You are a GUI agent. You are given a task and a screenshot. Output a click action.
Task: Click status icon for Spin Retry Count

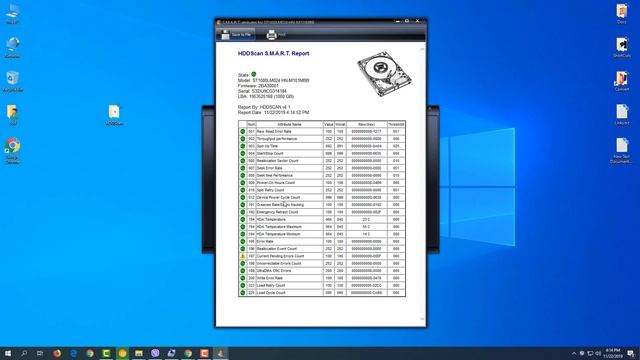click(x=242, y=190)
